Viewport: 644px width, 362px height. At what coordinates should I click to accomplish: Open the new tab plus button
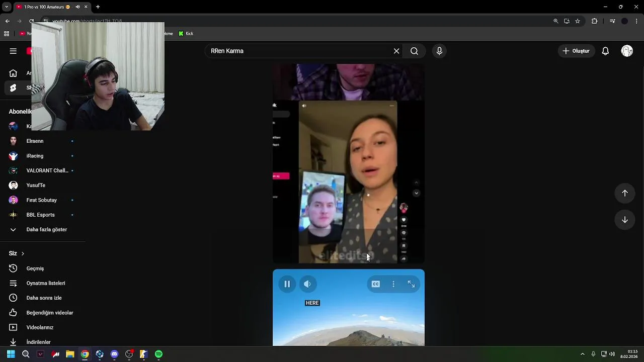[x=98, y=7]
